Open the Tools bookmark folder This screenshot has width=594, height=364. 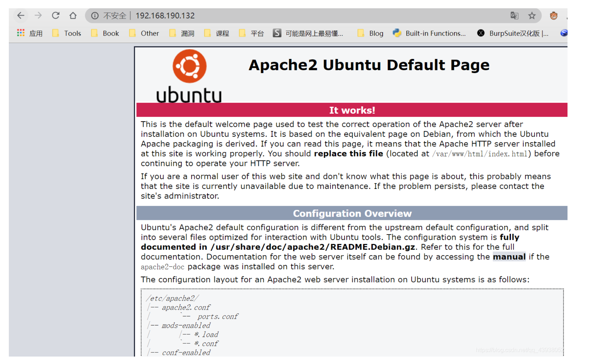(67, 33)
